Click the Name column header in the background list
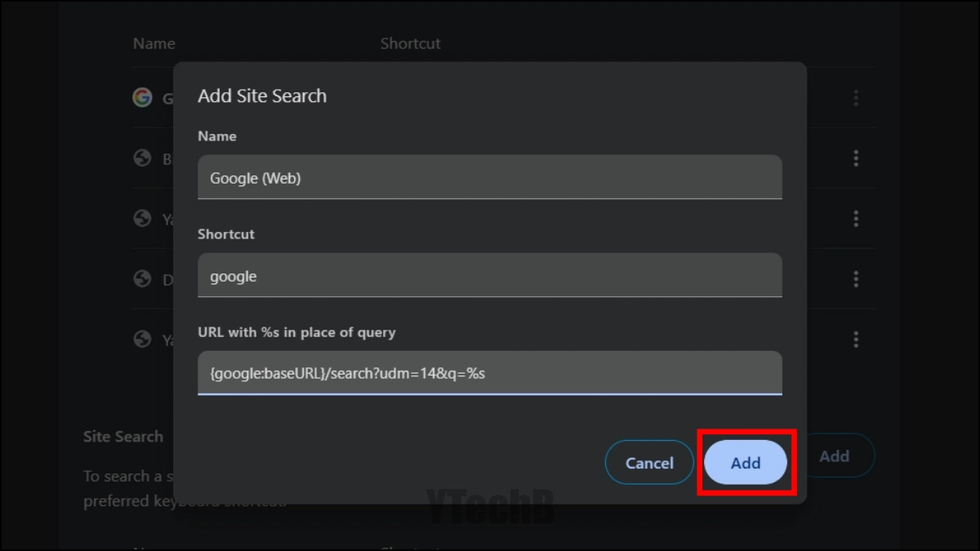 pyautogui.click(x=154, y=43)
